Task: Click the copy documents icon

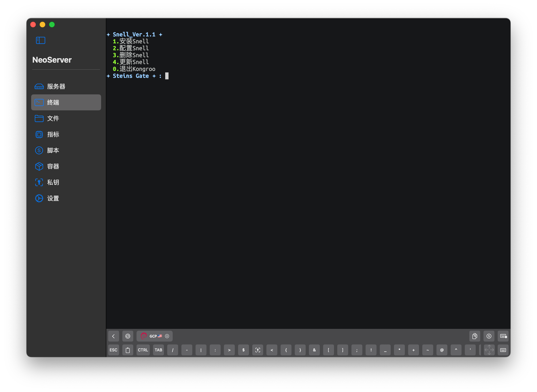Action: [x=474, y=336]
